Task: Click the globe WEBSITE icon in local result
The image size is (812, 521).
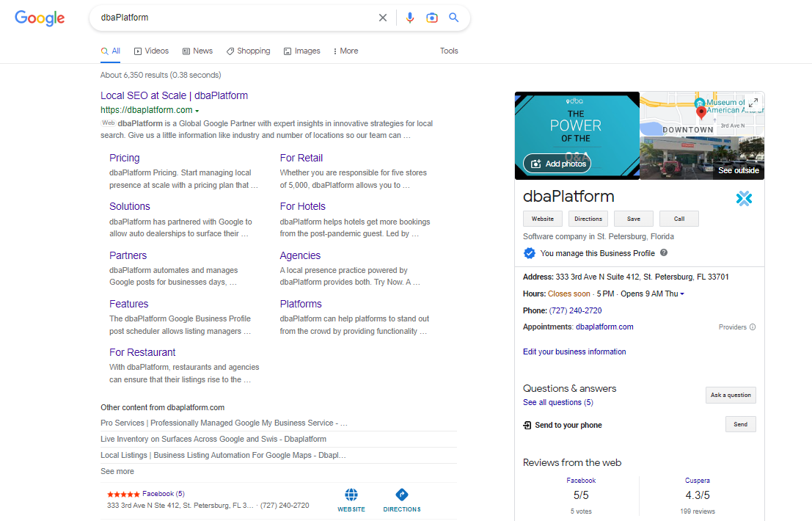Action: coord(351,495)
